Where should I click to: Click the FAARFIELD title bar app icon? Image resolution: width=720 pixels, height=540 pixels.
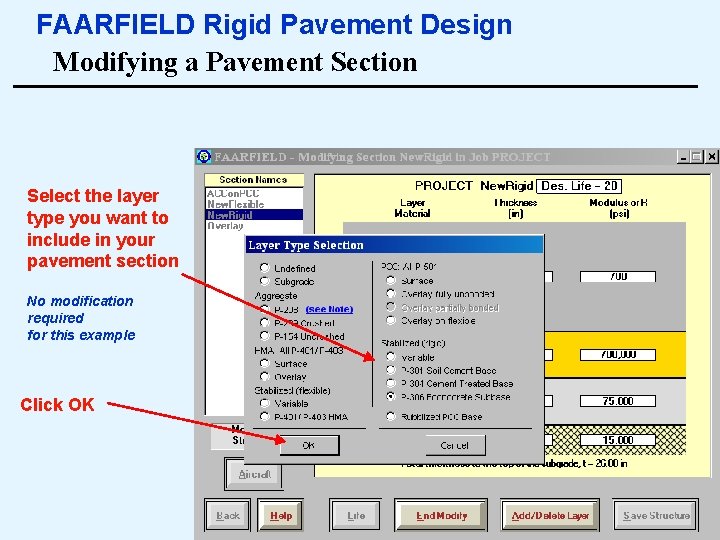[x=204, y=157]
